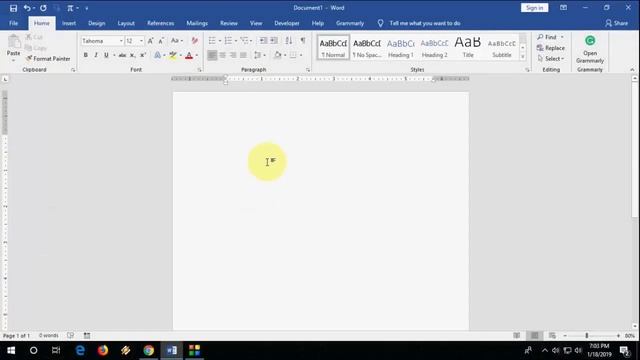Show the word count from the status bar

point(49,336)
